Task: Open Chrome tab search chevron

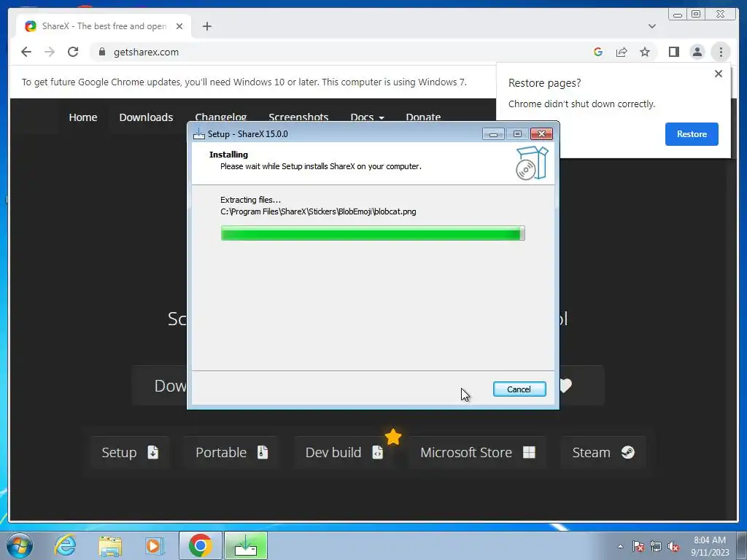Action: [651, 26]
